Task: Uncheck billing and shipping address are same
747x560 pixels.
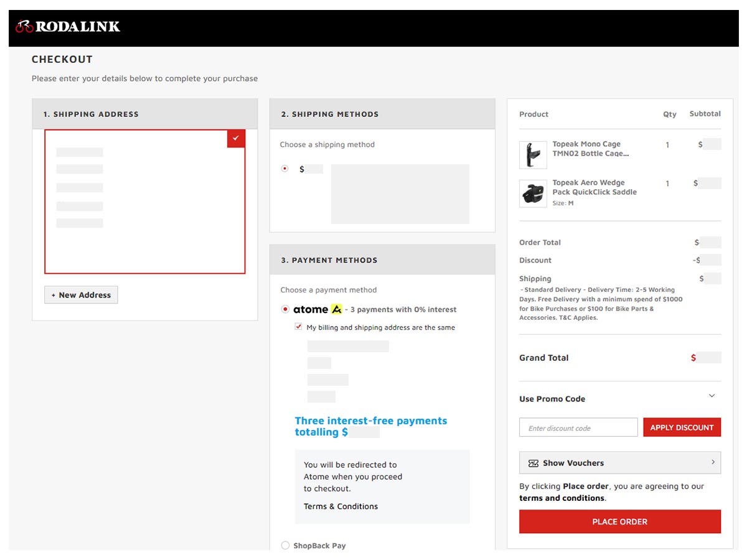Action: point(299,327)
